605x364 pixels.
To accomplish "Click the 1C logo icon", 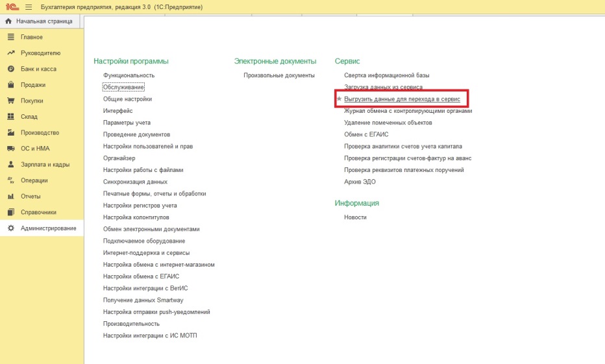I will coord(12,7).
